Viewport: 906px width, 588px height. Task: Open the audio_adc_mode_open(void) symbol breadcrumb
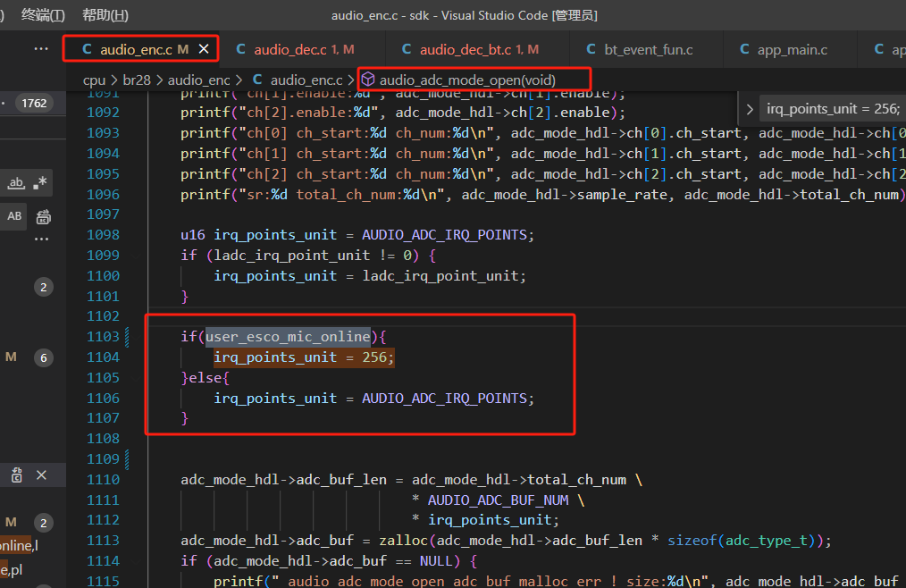pyautogui.click(x=467, y=80)
